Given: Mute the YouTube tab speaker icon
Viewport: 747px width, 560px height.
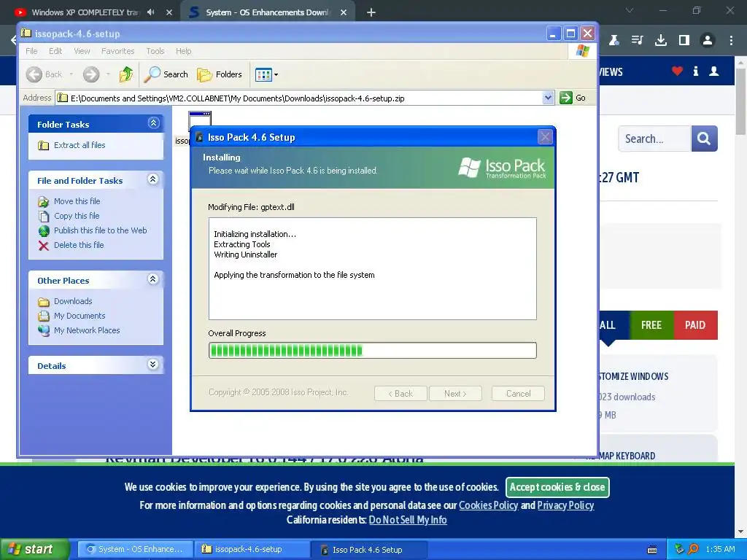Looking at the screenshot, I should click(x=151, y=12).
